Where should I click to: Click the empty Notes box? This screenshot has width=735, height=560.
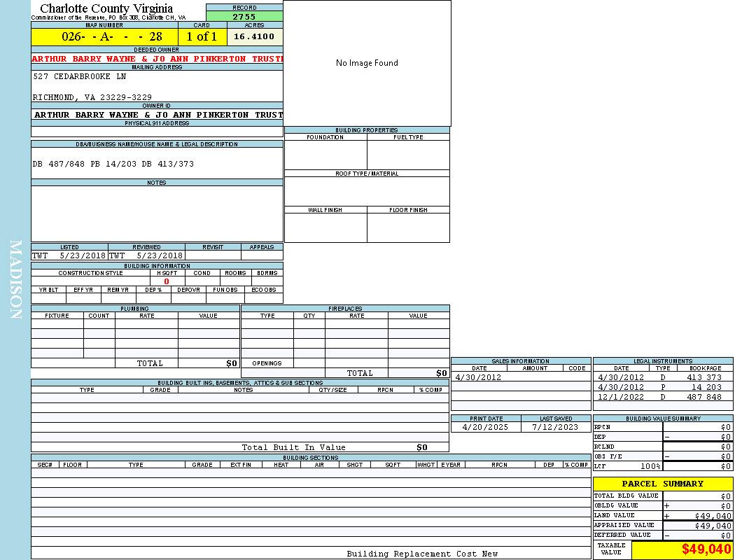157,213
